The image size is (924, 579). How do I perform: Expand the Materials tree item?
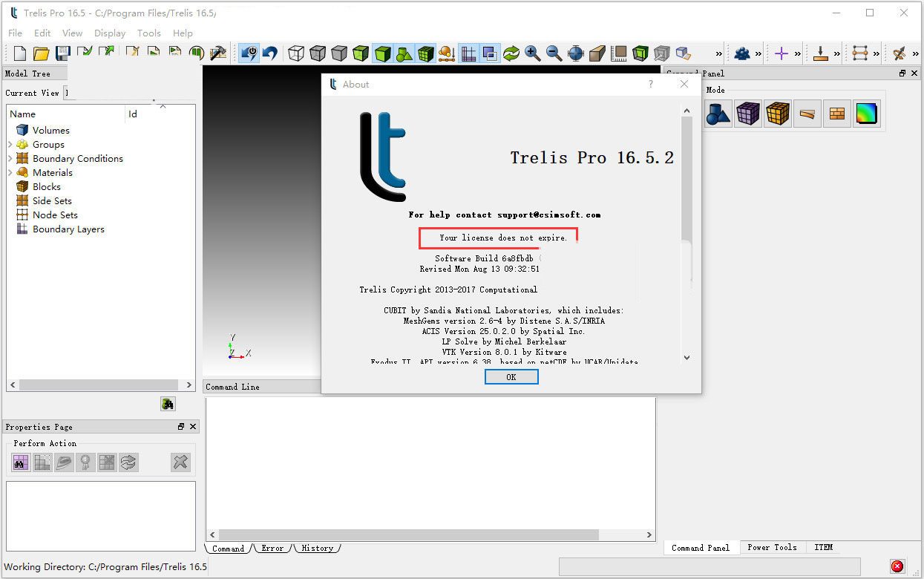pyautogui.click(x=10, y=172)
